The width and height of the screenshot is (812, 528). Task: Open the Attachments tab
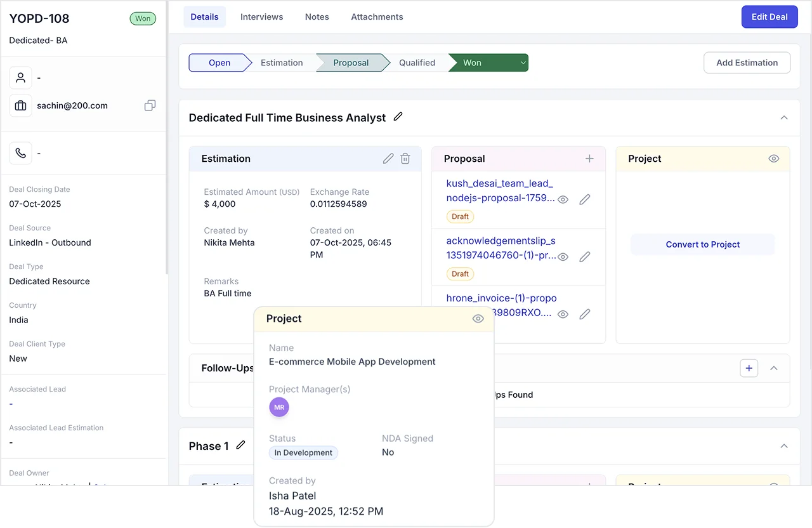coord(377,16)
